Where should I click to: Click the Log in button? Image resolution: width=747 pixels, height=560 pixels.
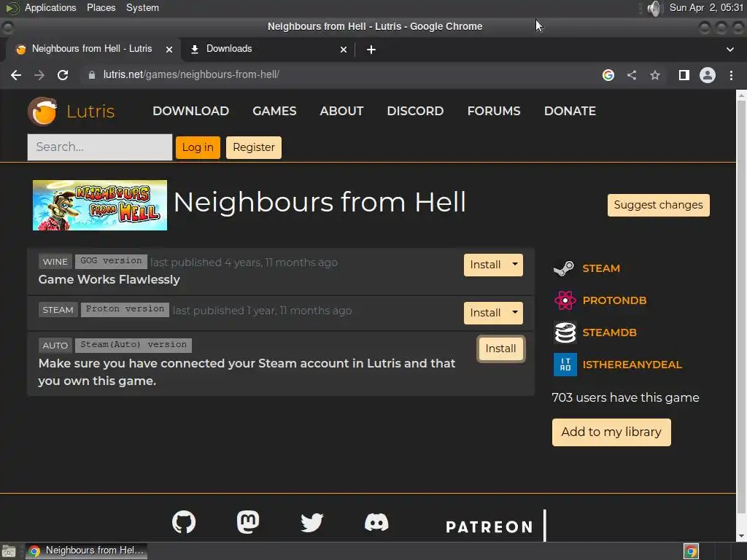pyautogui.click(x=198, y=147)
